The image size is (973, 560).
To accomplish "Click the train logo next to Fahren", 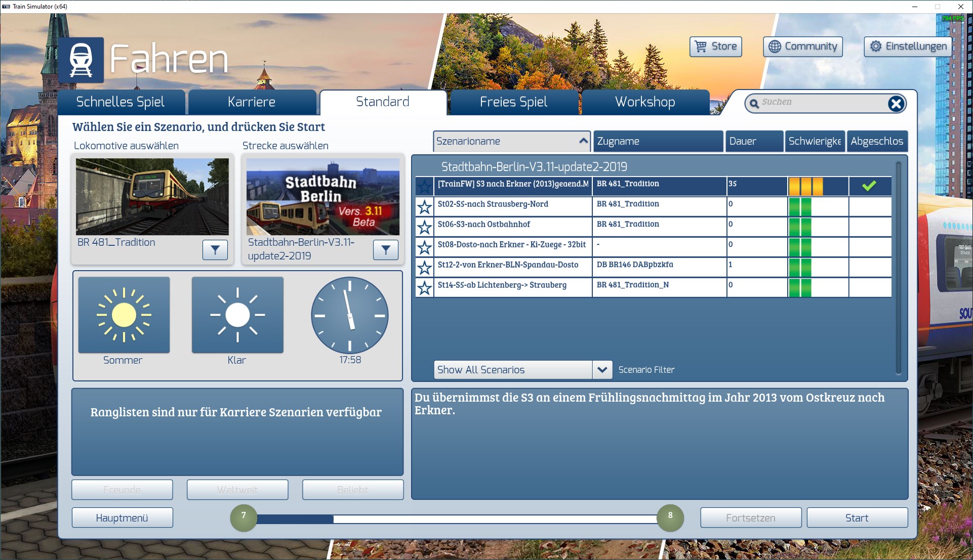I will coord(81,60).
